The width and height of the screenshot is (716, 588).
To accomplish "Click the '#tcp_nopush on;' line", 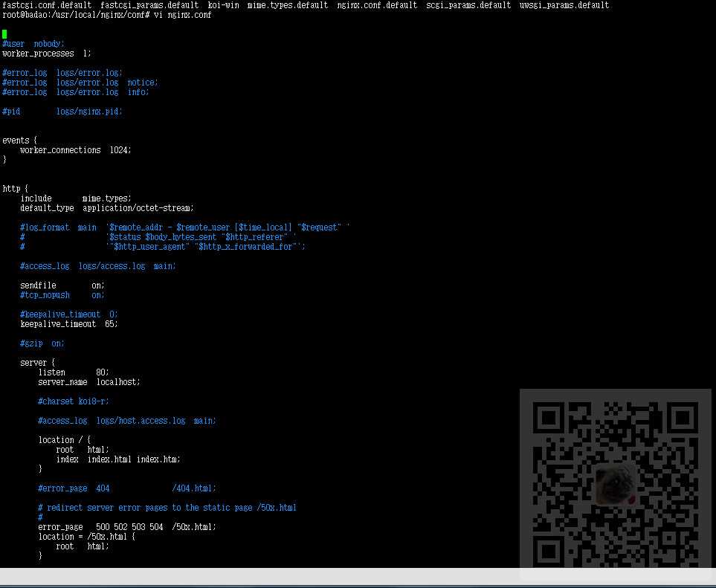I will (x=62, y=295).
